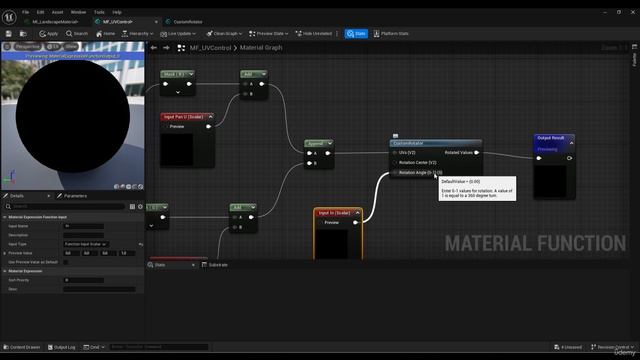This screenshot has width=640, height=360.
Task: Click the Unreal Engine logo icon
Action: [9, 17]
